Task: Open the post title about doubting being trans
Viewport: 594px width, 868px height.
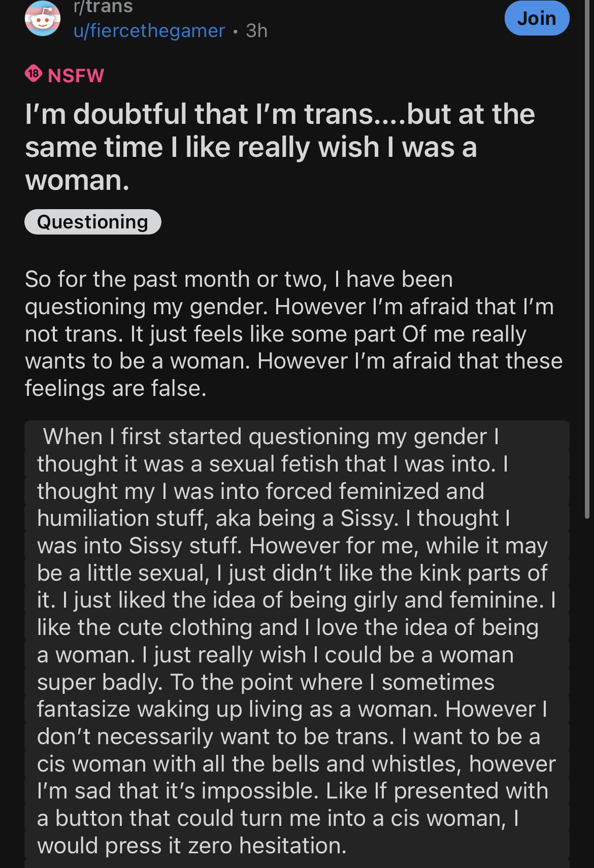Action: (x=280, y=147)
